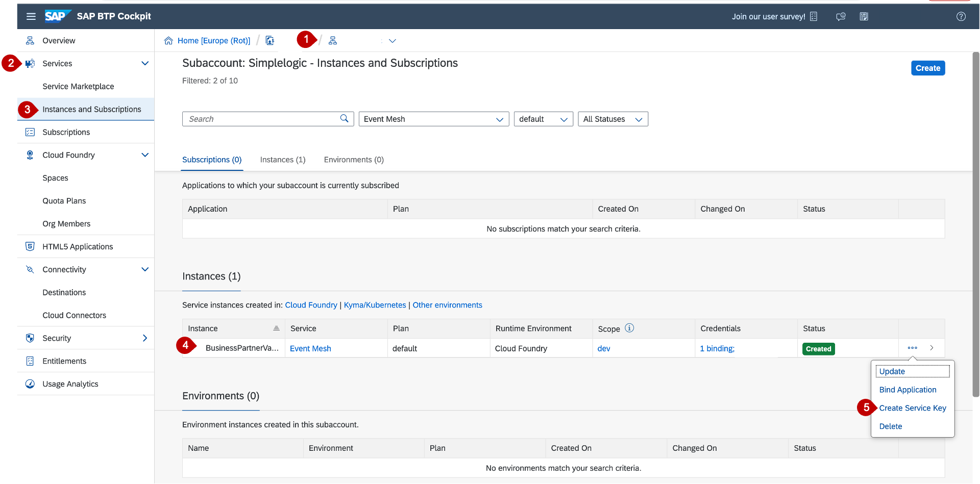Open the Other environments link

click(447, 305)
